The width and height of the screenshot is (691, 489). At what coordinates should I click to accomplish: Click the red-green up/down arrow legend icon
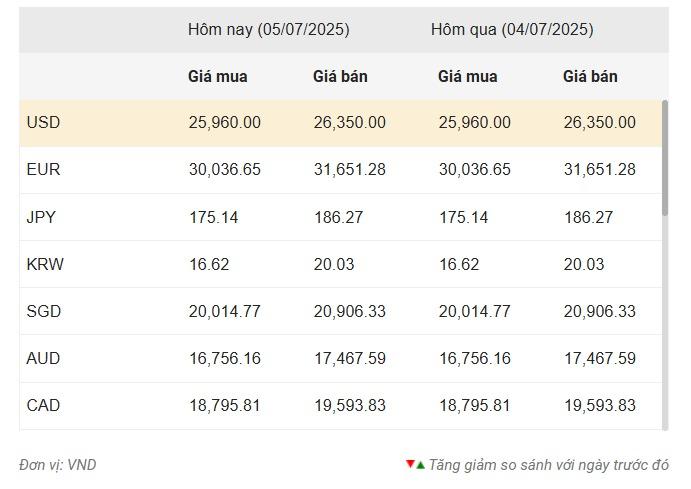415,465
